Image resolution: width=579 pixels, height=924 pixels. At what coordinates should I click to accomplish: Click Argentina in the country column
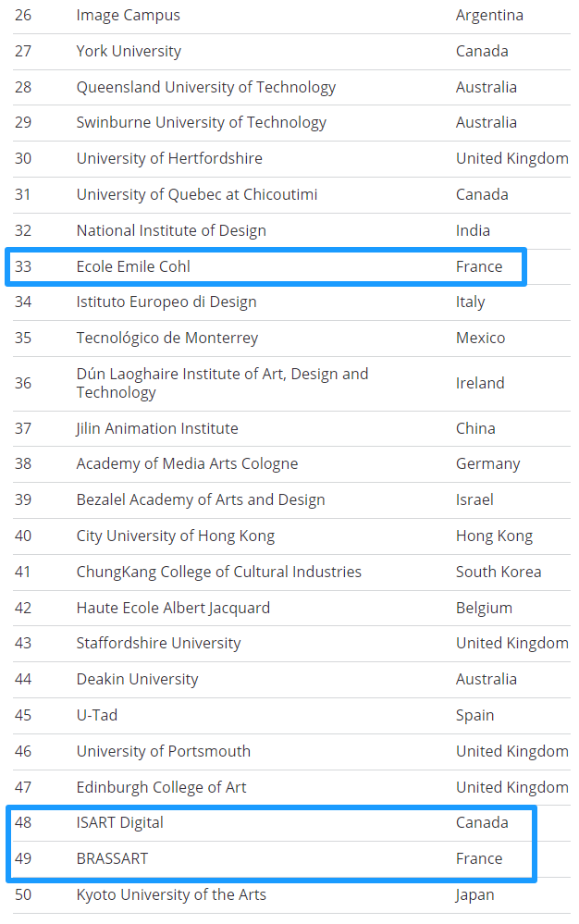coord(489,16)
